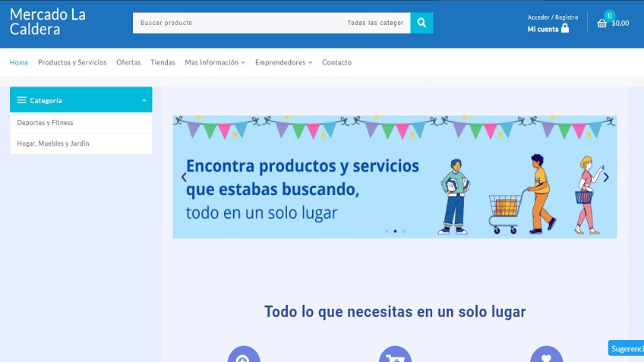Go to Home menu item
644x362 pixels.
(x=19, y=62)
